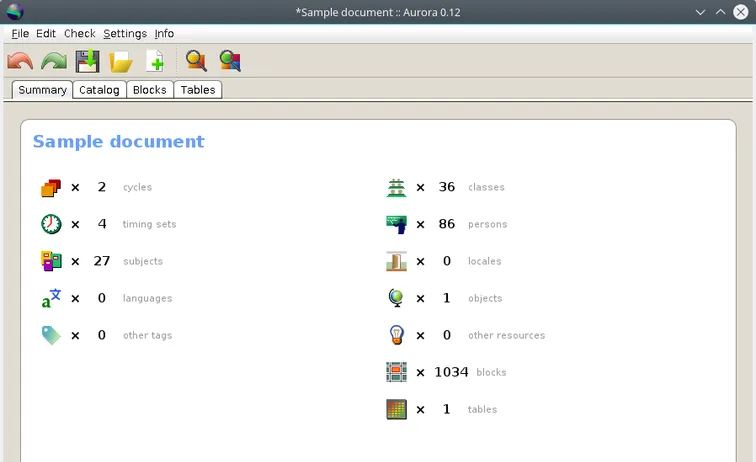756x462 pixels.
Task: Click the green redo arrow
Action: (54, 62)
